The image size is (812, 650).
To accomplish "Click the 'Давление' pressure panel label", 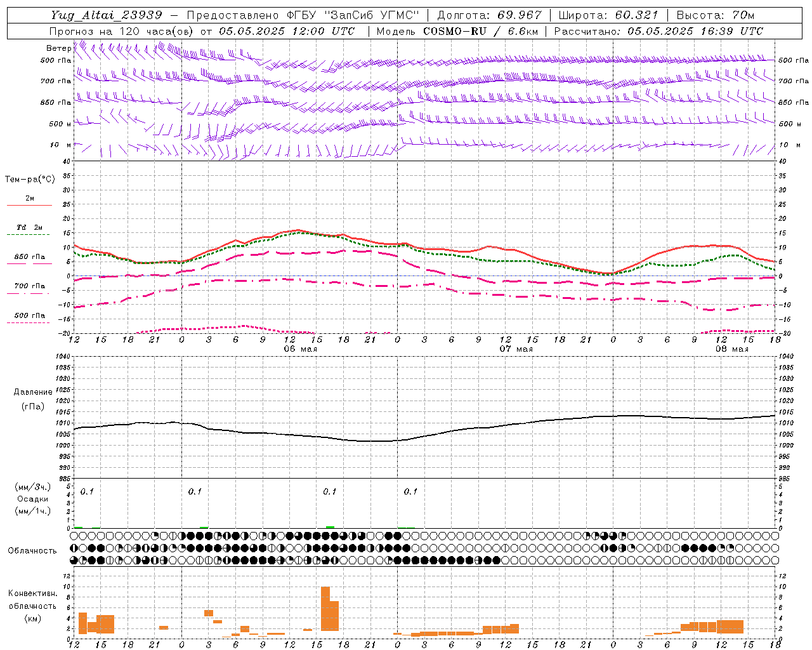I will [32, 392].
